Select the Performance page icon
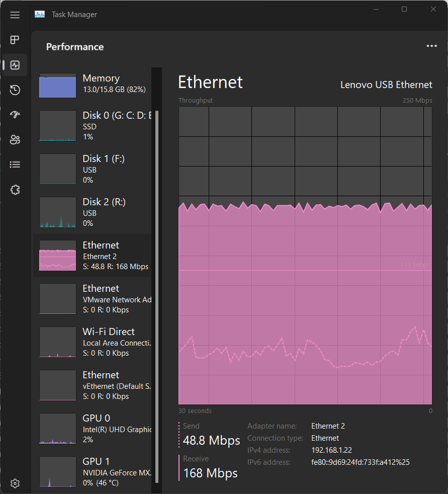Image resolution: width=448 pixels, height=494 pixels. 15,65
